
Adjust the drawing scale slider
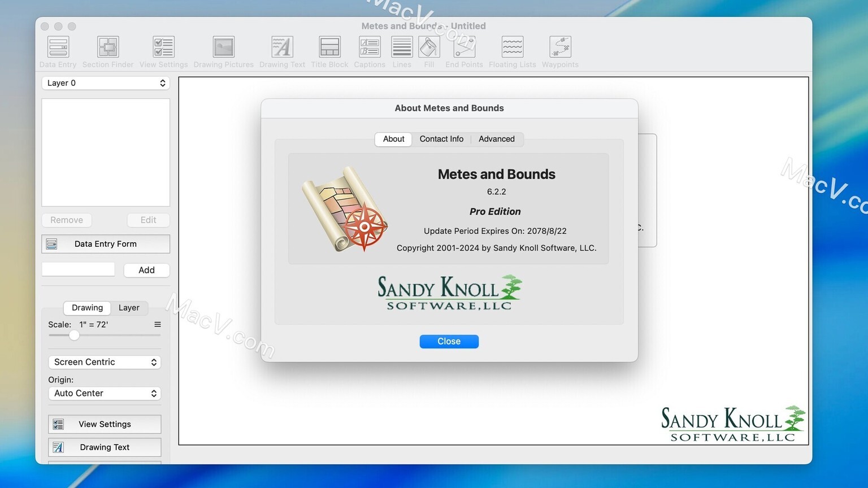pos(74,335)
